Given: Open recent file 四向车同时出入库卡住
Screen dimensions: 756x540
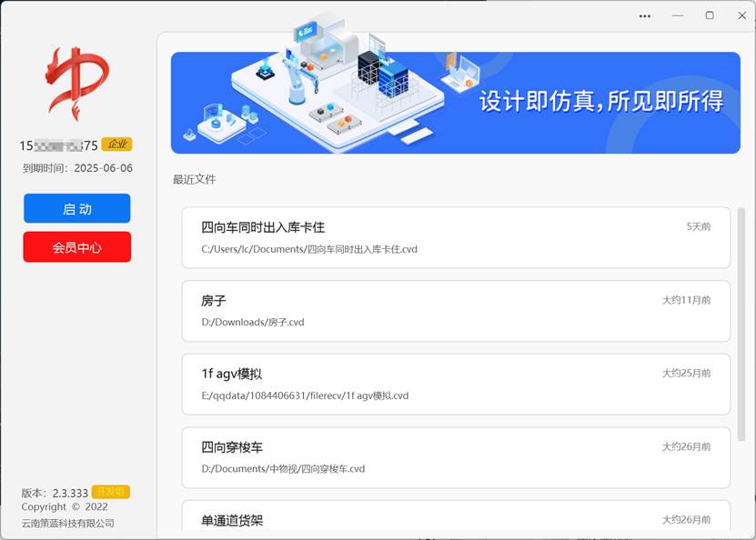Looking at the screenshot, I should click(456, 237).
